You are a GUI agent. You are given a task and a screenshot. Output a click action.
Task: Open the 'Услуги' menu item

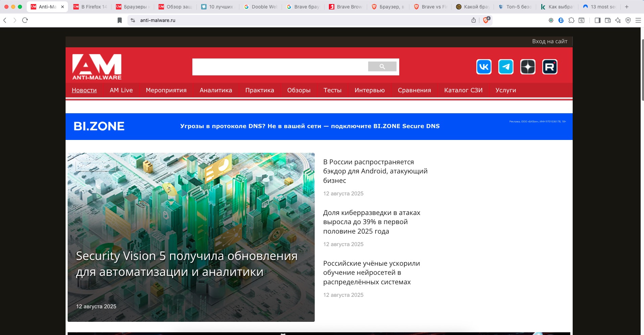(x=506, y=90)
